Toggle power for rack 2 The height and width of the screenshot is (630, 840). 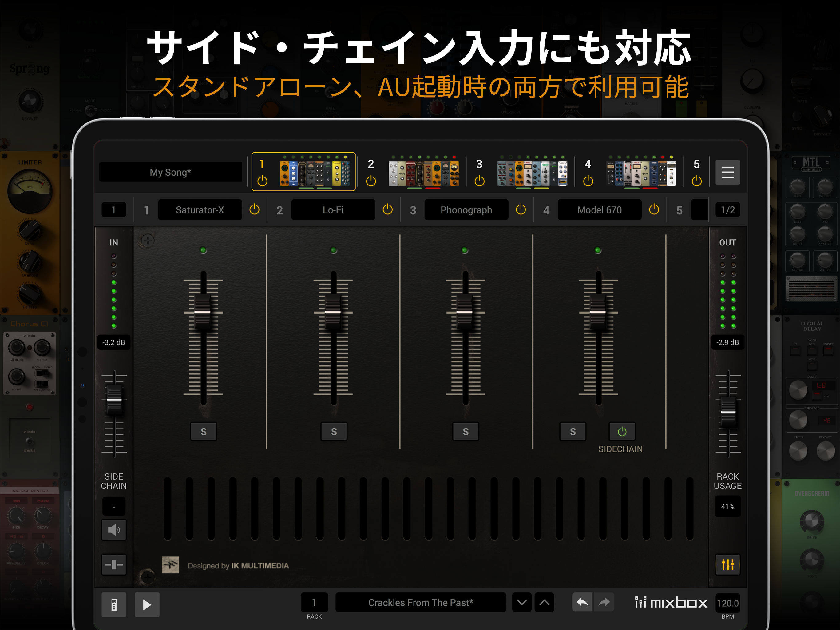(x=370, y=181)
